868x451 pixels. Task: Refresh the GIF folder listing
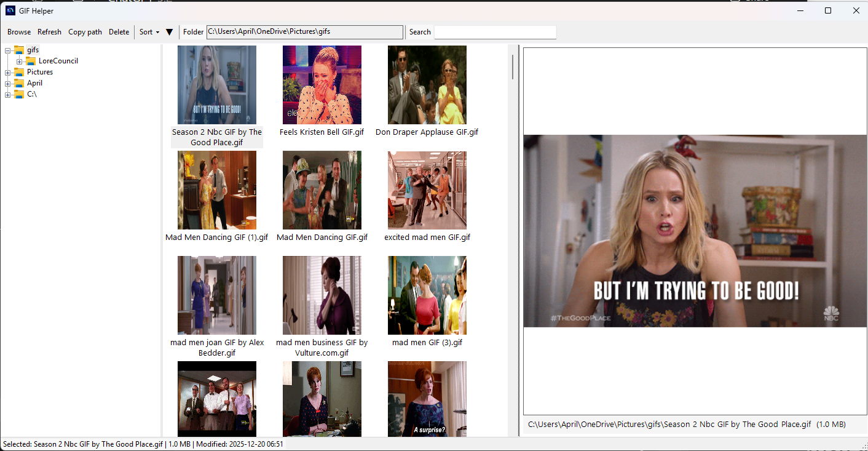(49, 32)
